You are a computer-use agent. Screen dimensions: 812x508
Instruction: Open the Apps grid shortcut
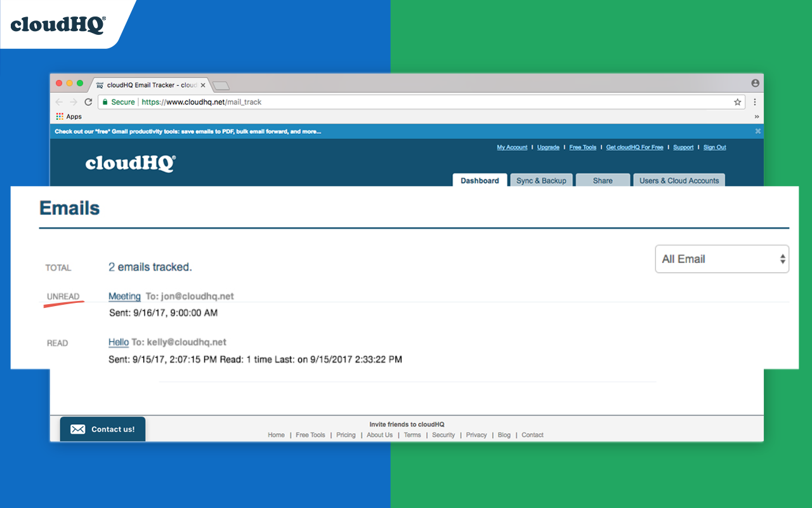tap(69, 117)
